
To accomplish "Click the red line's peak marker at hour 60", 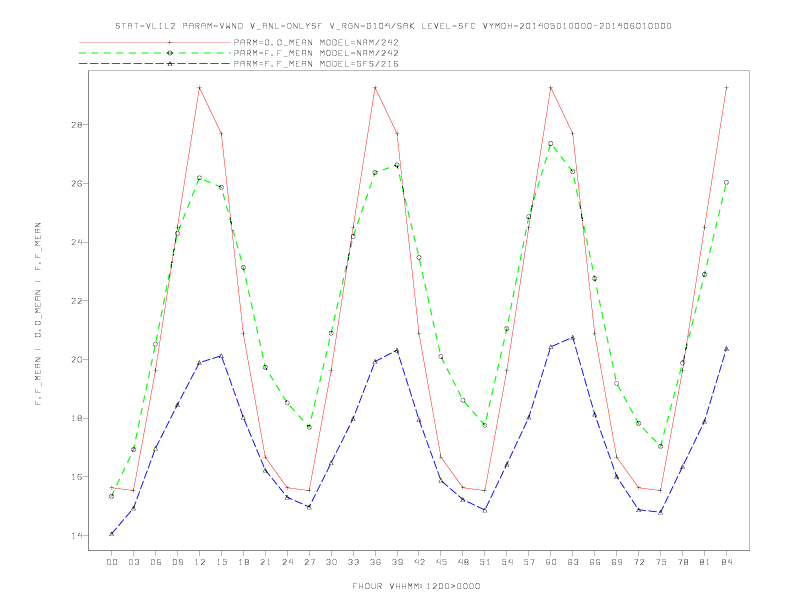I will [x=551, y=88].
